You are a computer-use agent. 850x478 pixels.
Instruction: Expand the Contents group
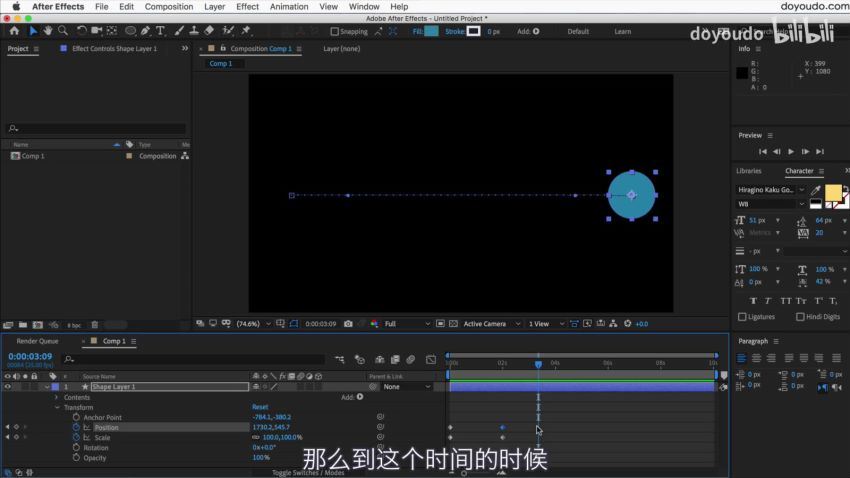pyautogui.click(x=57, y=397)
